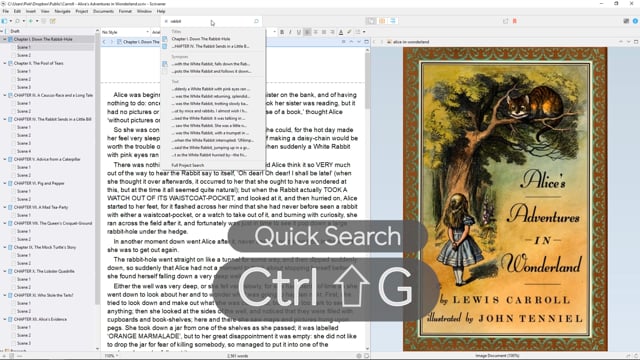Open the Arial font family dropdown
This screenshot has width=640, height=360.
(156, 32)
